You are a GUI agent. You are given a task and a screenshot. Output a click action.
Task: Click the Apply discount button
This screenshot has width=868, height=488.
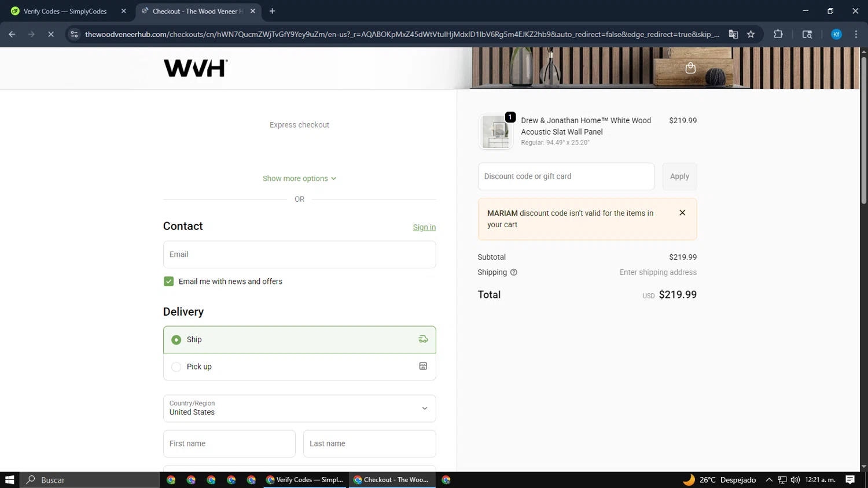pyautogui.click(x=679, y=176)
